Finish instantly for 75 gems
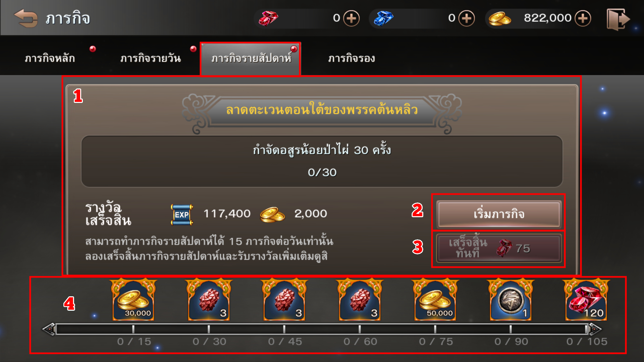Image resolution: width=644 pixels, height=362 pixels. click(x=499, y=248)
